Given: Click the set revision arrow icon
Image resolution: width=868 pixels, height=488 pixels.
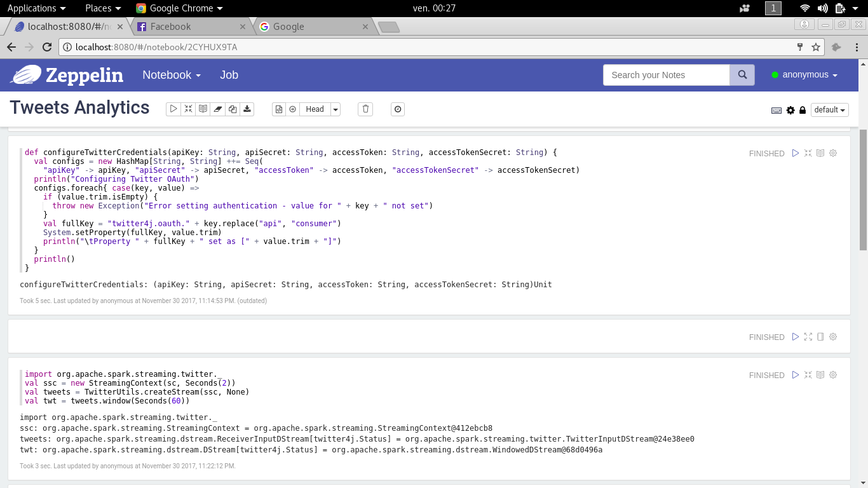Looking at the screenshot, I should tap(293, 109).
